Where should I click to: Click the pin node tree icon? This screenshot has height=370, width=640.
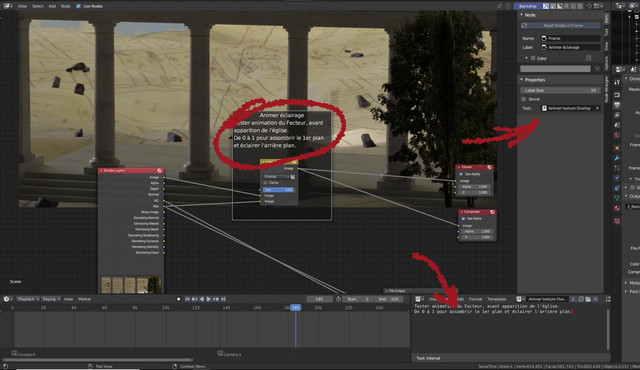pyautogui.click(x=499, y=6)
